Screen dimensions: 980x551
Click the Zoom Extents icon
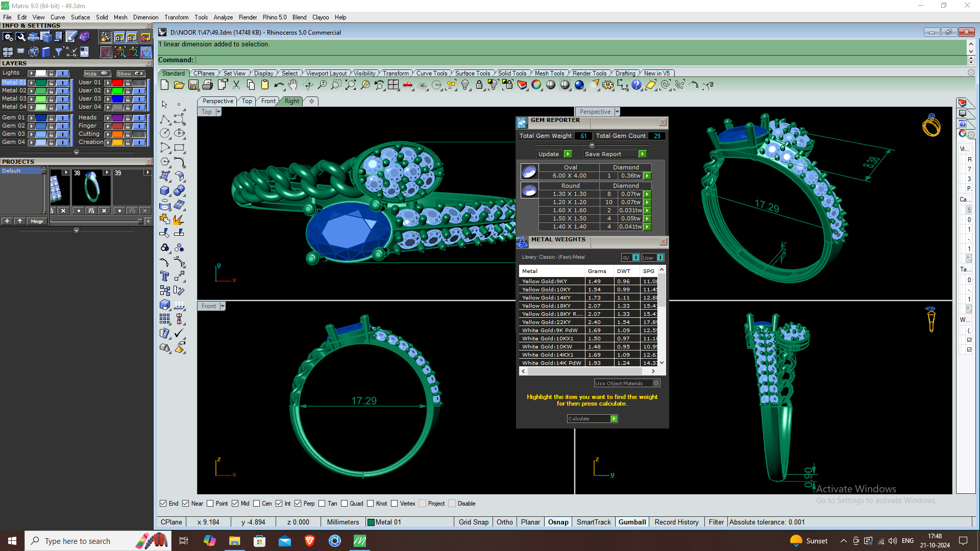point(351,85)
